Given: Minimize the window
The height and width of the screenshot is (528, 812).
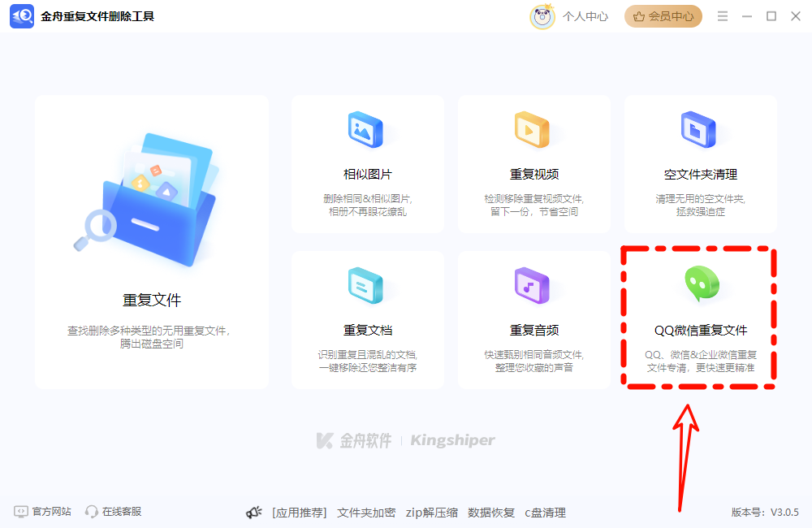Looking at the screenshot, I should (747, 16).
